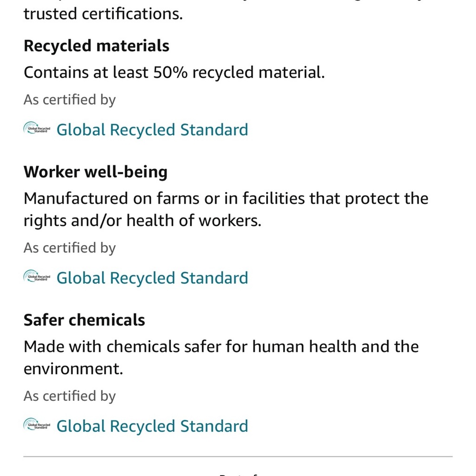The image size is (476, 476).
Task: Click the Global Recycled Standard logo under Safer chemicals
Action: coord(37,425)
